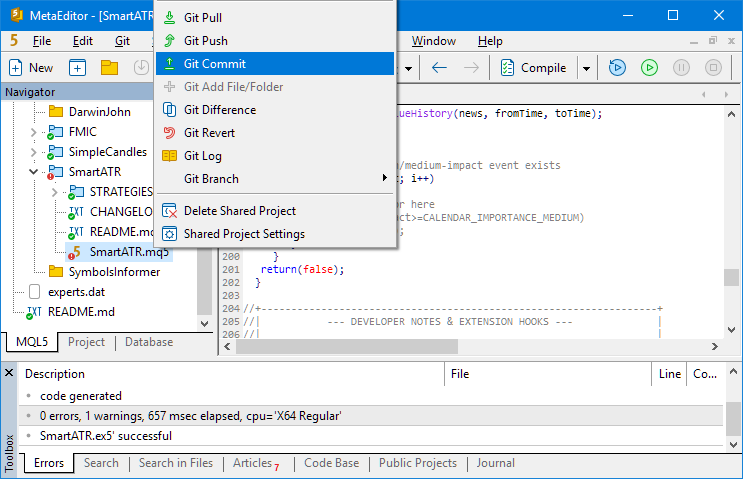Image resolution: width=743 pixels, height=479 pixels.
Task: Select the 'code generated' log row
Action: (371, 396)
